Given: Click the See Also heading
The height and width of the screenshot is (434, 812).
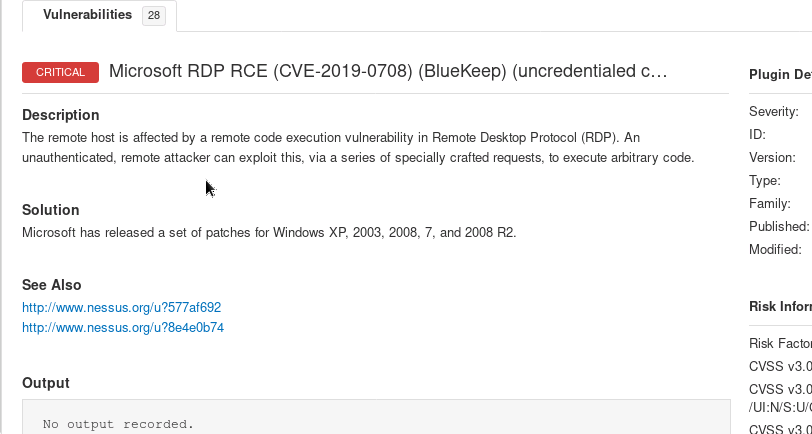Looking at the screenshot, I should [52, 285].
